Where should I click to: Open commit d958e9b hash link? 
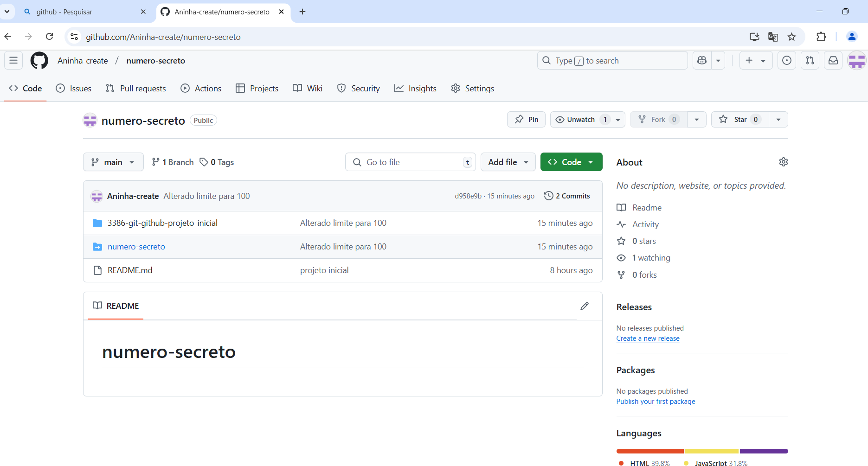468,196
